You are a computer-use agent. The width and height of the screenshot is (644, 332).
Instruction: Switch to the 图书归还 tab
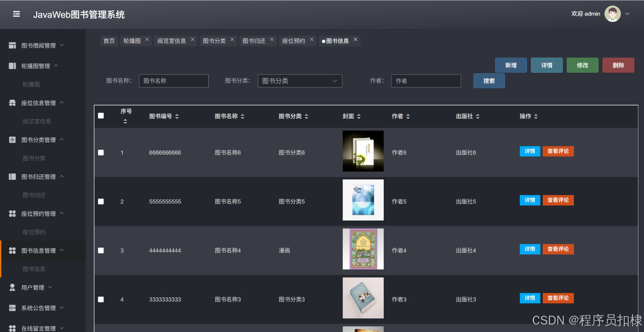pos(254,41)
